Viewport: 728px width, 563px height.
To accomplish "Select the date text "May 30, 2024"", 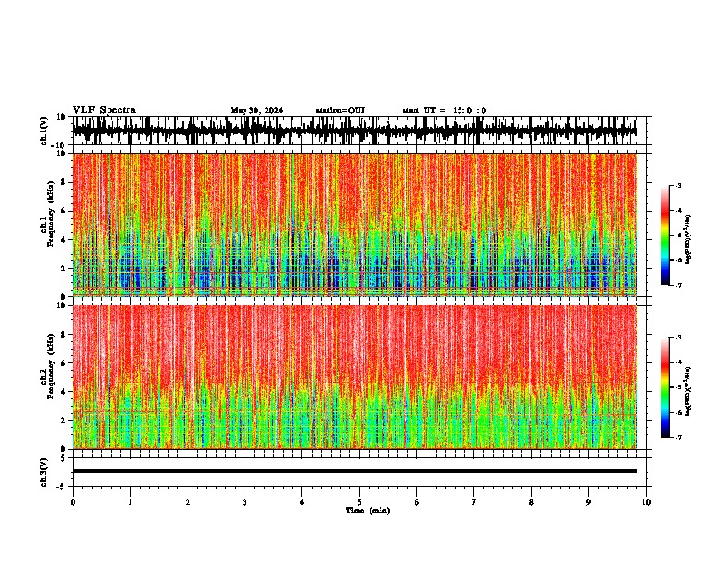I will (256, 110).
